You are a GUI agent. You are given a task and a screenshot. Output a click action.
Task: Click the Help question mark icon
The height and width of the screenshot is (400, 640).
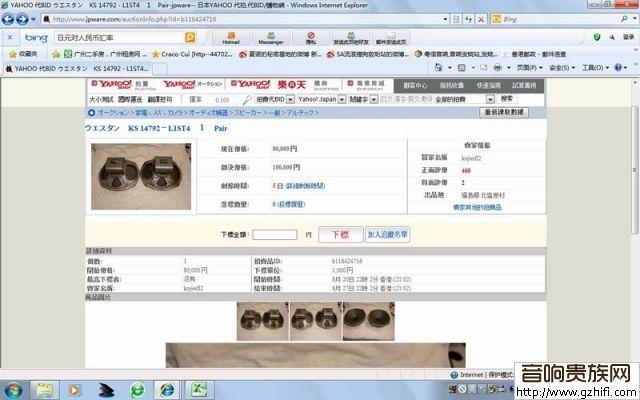[618, 67]
